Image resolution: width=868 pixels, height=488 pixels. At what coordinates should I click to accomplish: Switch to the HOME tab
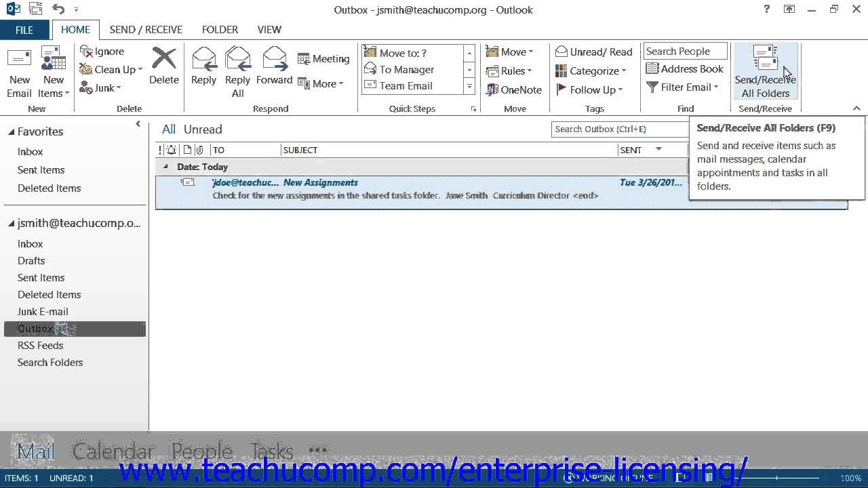point(75,30)
